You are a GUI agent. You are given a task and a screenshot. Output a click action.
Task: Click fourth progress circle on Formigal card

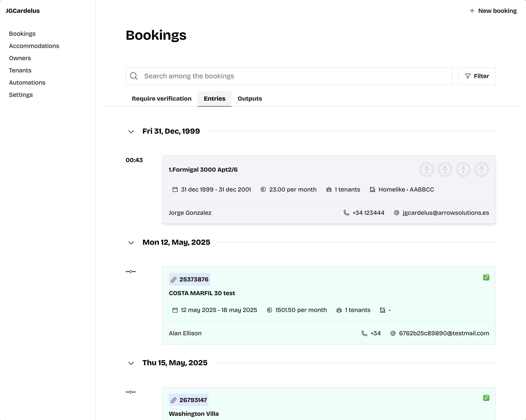(481, 170)
